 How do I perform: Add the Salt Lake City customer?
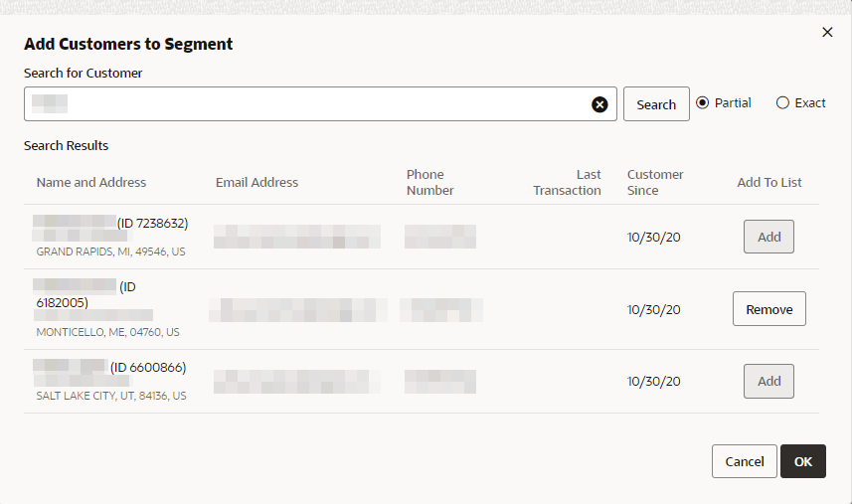click(x=768, y=381)
